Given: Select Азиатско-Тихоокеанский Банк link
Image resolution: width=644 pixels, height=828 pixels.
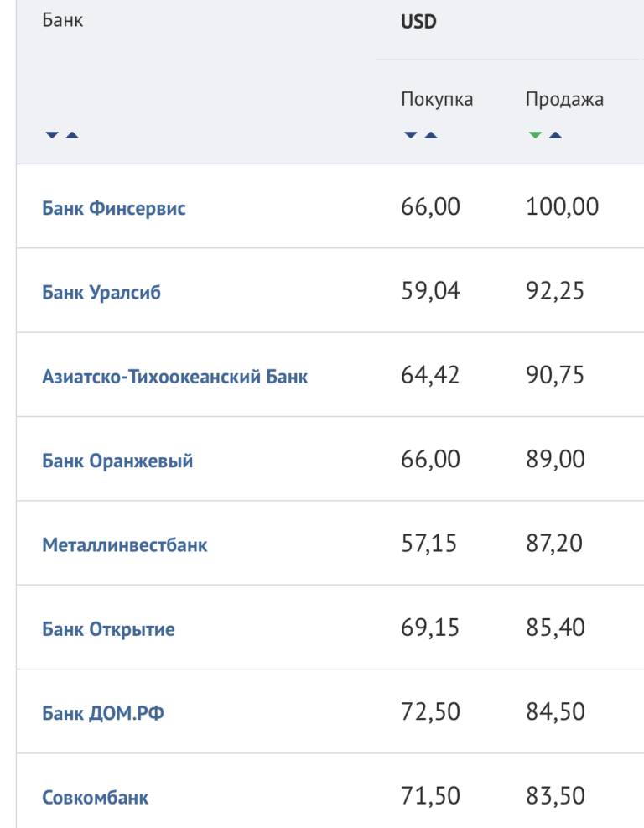Looking at the screenshot, I should click(175, 377).
